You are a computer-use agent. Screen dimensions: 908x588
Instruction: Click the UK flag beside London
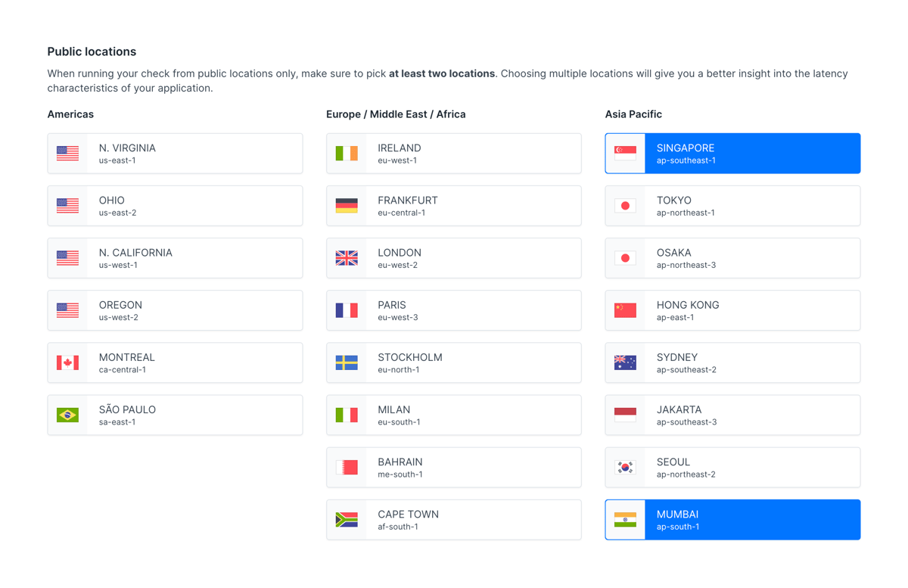[x=346, y=258]
